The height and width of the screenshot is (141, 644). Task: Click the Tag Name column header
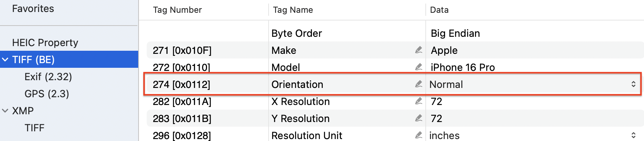pos(293,10)
